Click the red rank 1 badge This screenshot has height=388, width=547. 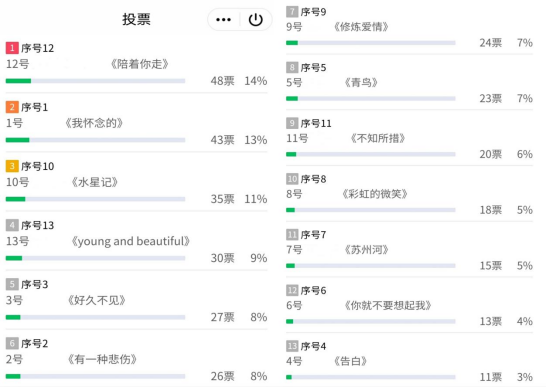12,48
